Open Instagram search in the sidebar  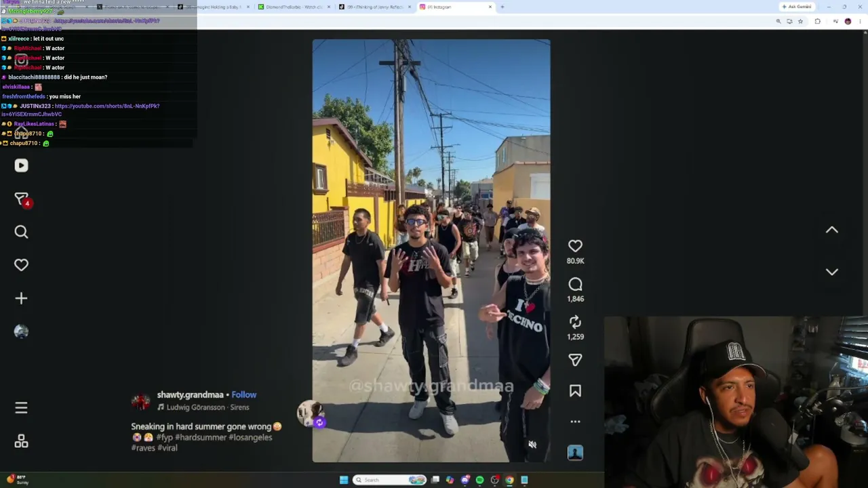pos(21,232)
